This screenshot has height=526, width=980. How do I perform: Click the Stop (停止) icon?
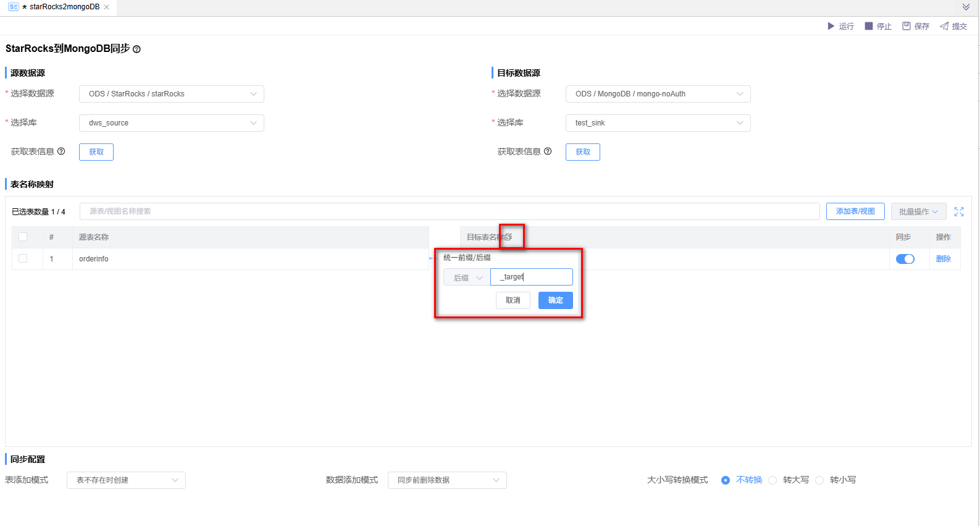click(x=869, y=26)
